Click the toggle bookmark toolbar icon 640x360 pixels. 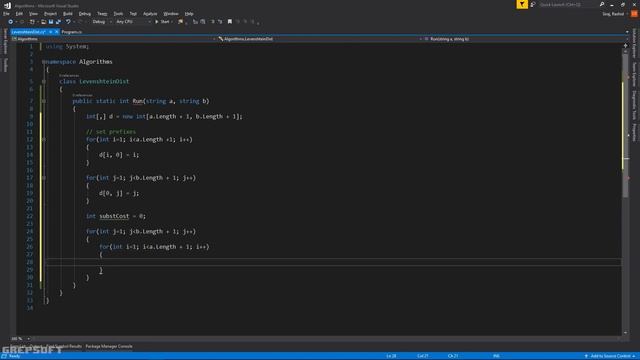[x=230, y=22]
